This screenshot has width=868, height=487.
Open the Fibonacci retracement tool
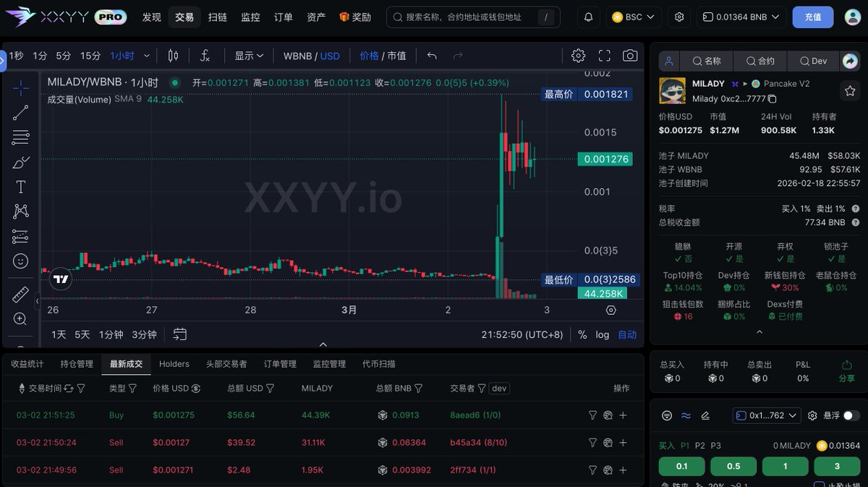21,137
